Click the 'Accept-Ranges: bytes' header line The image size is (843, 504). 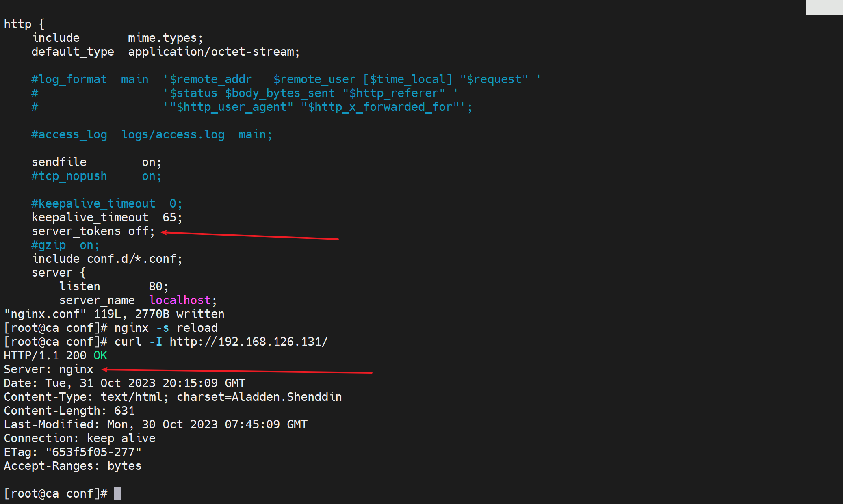[72, 466]
